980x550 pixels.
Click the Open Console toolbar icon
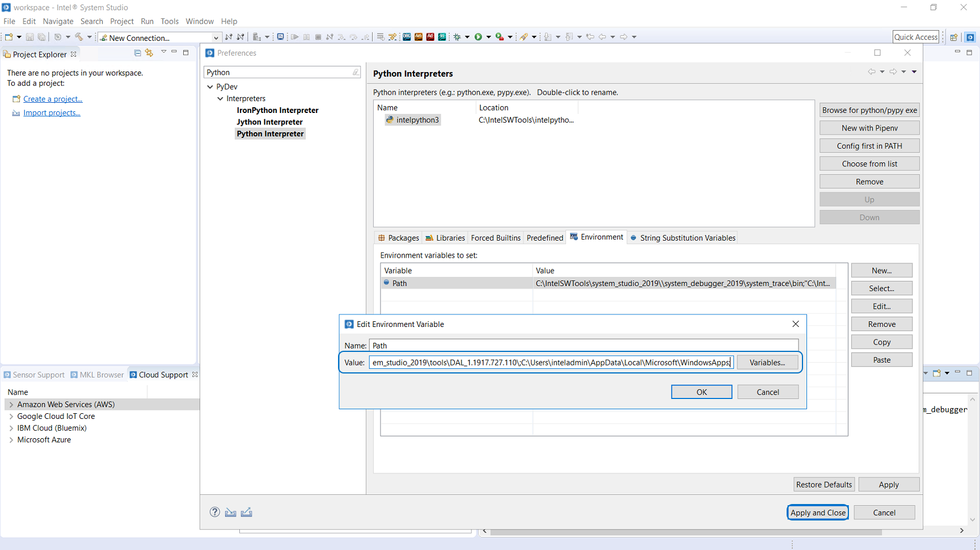[x=280, y=37]
